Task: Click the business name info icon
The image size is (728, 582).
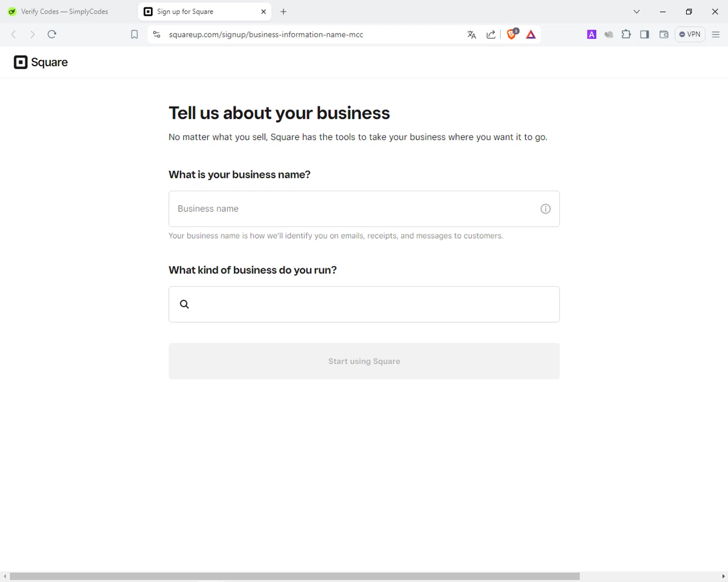Action: pos(546,209)
